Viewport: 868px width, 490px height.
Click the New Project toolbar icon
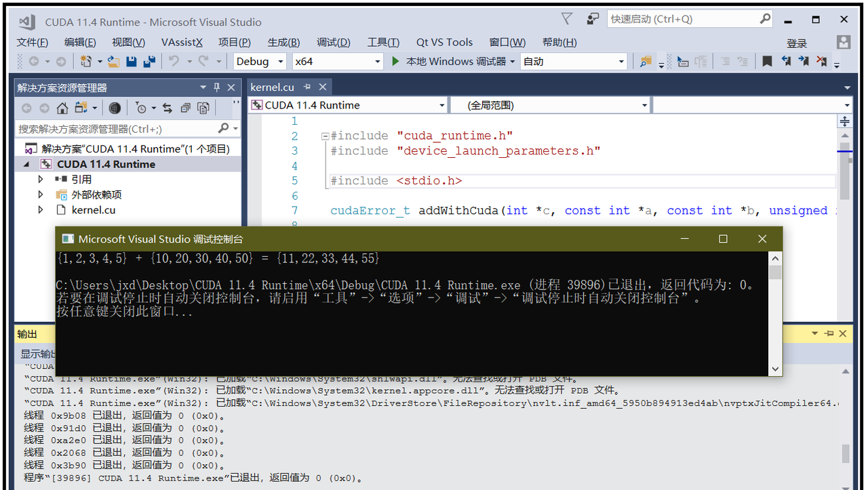(86, 62)
